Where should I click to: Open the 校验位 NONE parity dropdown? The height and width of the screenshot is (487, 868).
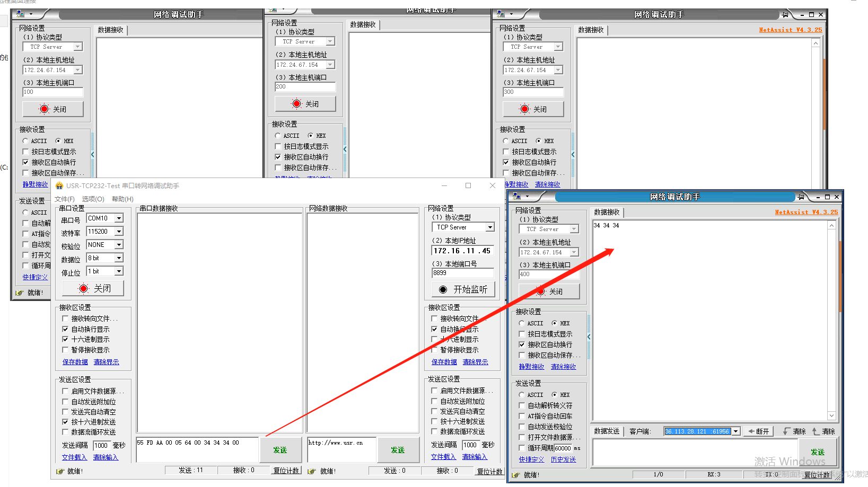pyautogui.click(x=119, y=245)
